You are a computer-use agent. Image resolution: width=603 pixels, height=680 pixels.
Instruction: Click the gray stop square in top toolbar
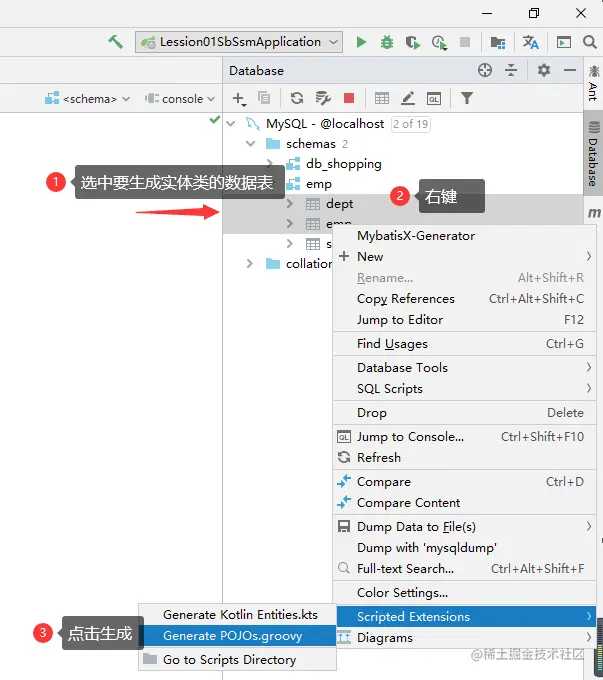tap(465, 42)
